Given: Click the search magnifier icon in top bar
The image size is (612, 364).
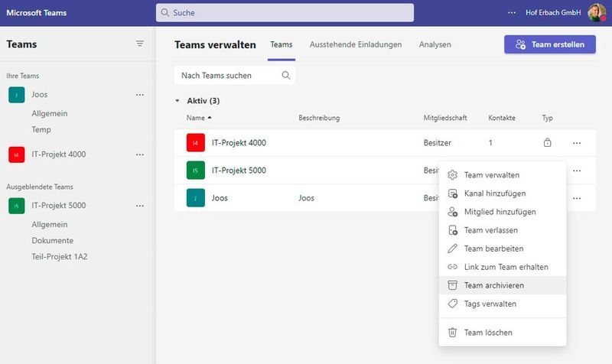Looking at the screenshot, I should pos(165,12).
